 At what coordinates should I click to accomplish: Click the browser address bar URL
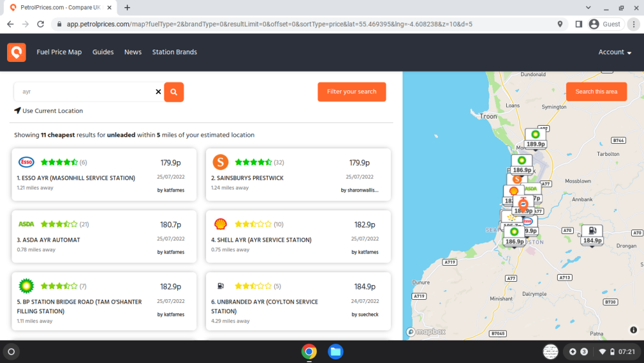269,25
